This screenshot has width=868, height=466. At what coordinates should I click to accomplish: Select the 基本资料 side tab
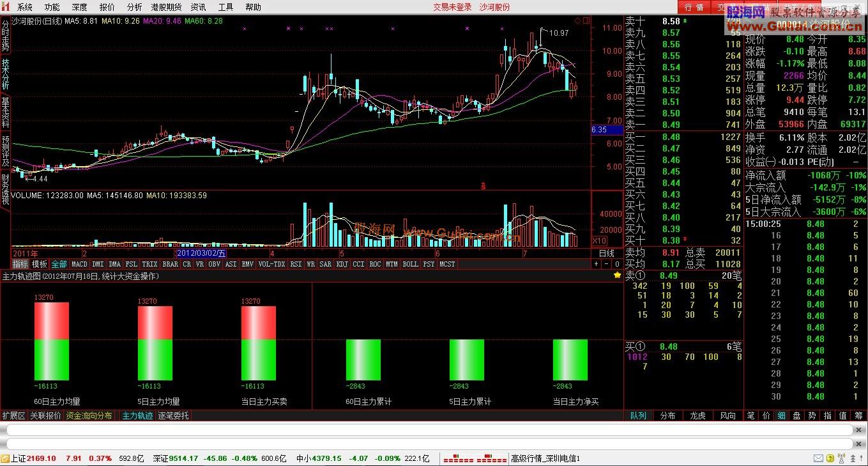(5, 113)
